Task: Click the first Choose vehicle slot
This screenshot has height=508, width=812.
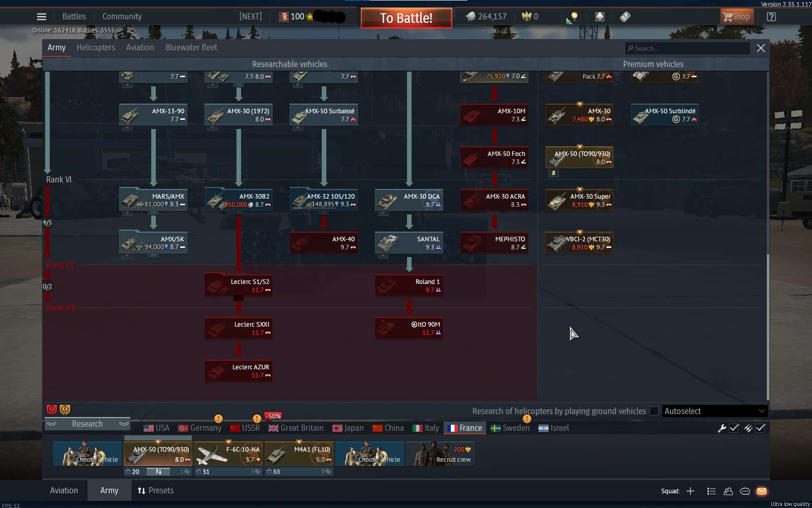Action: [87, 454]
